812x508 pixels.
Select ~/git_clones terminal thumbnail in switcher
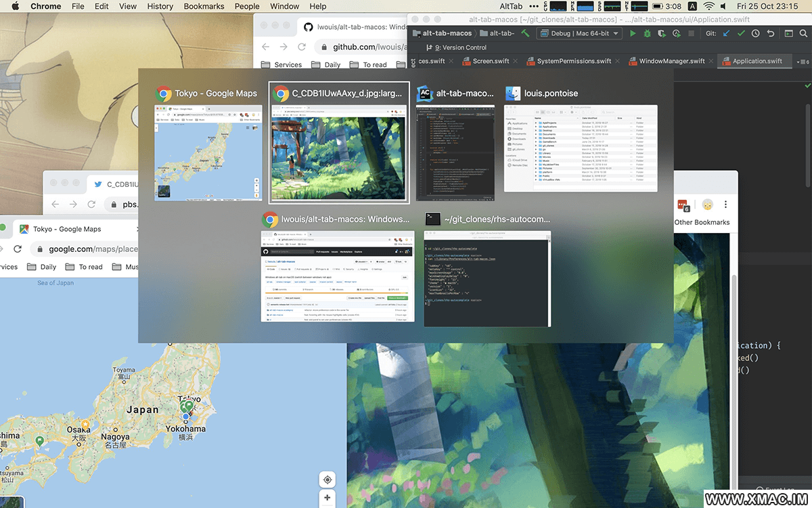487,278
